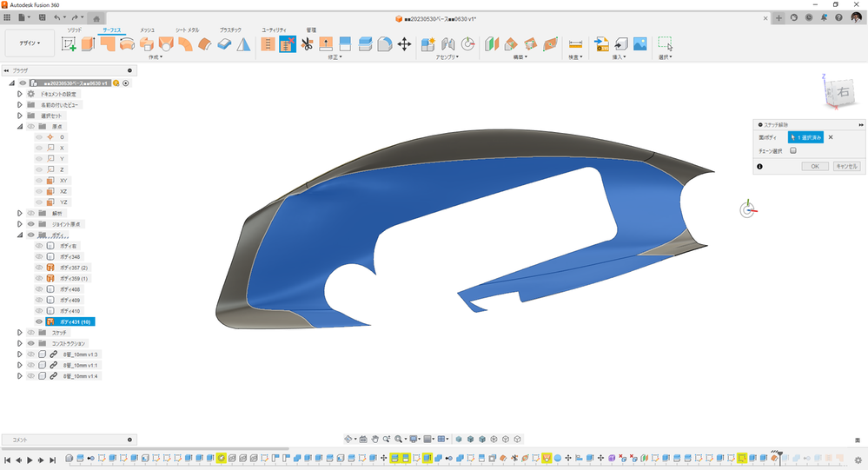Hide body ボディ431 (10) via eye icon
Viewport: 868px width, 470px height.
pos(39,321)
